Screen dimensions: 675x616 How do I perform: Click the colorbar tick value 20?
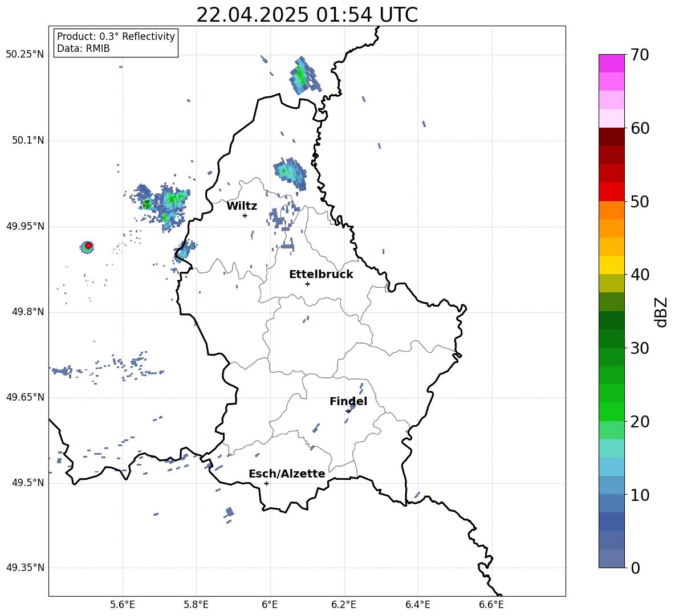[640, 422]
